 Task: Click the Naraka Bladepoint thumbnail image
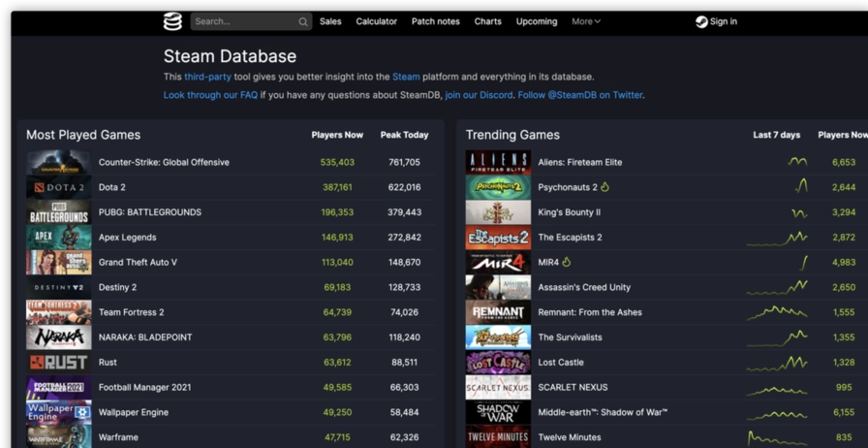tap(59, 337)
